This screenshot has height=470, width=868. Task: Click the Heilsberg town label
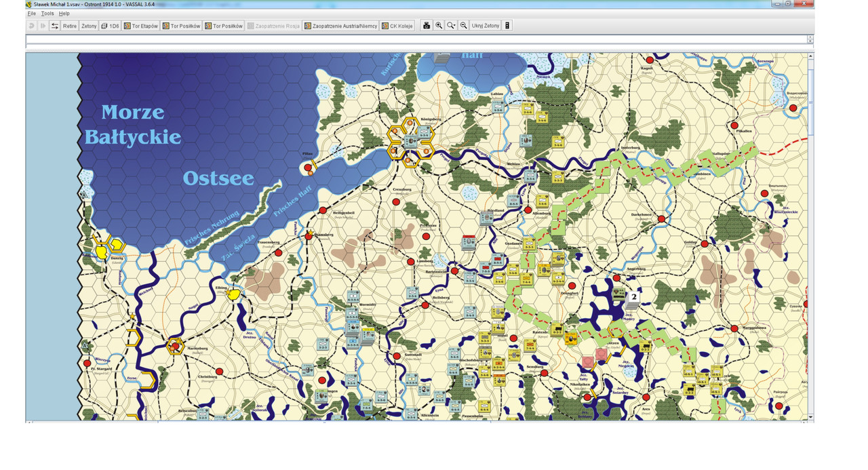(x=441, y=298)
